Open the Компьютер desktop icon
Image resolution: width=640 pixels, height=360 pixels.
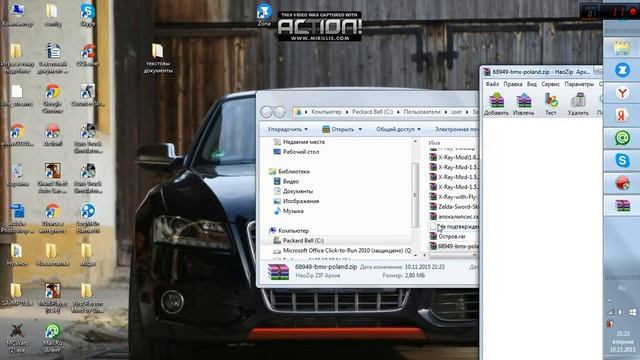17,15
